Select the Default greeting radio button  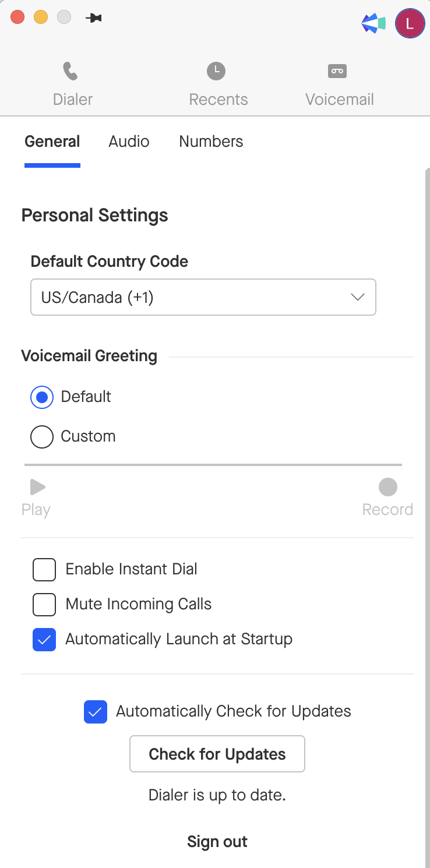coord(42,397)
